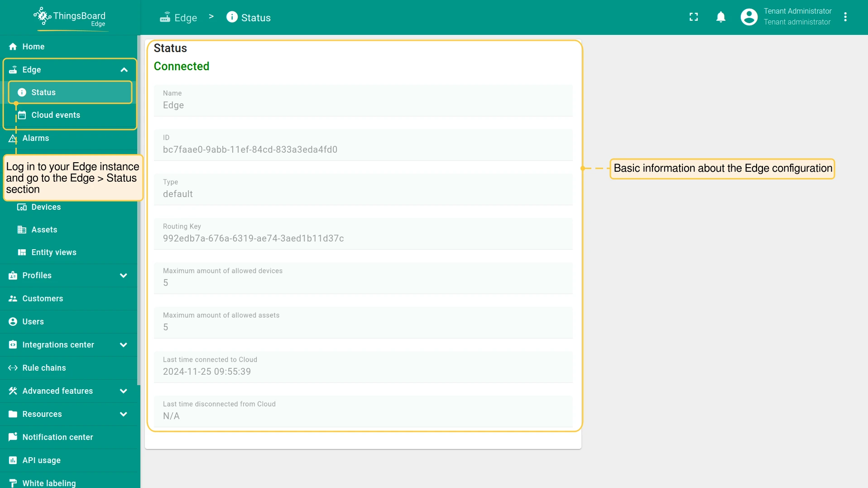Click the Routing Key field
The width and height of the screenshot is (868, 488).
tap(363, 234)
